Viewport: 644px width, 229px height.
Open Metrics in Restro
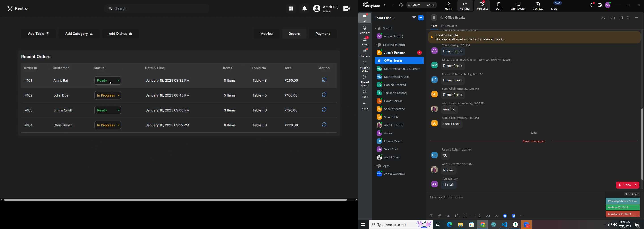[x=266, y=34]
